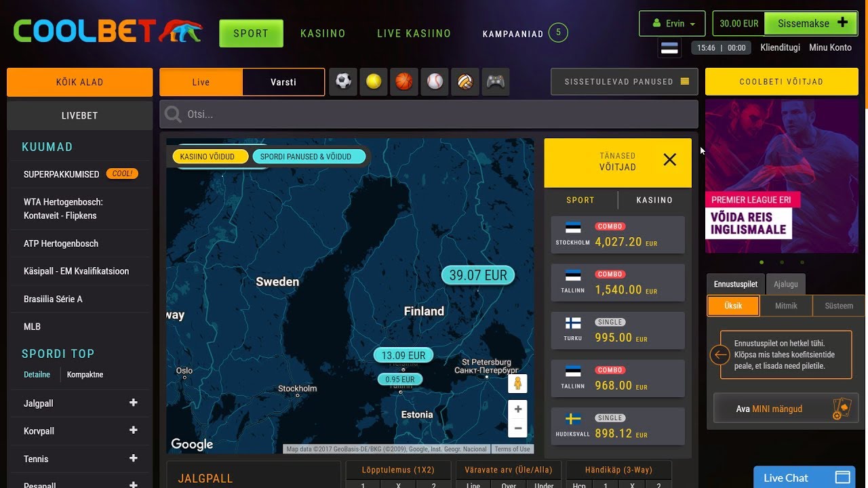The width and height of the screenshot is (868, 488).
Task: Switch to Varsti upcoming matches
Action: (x=283, y=82)
